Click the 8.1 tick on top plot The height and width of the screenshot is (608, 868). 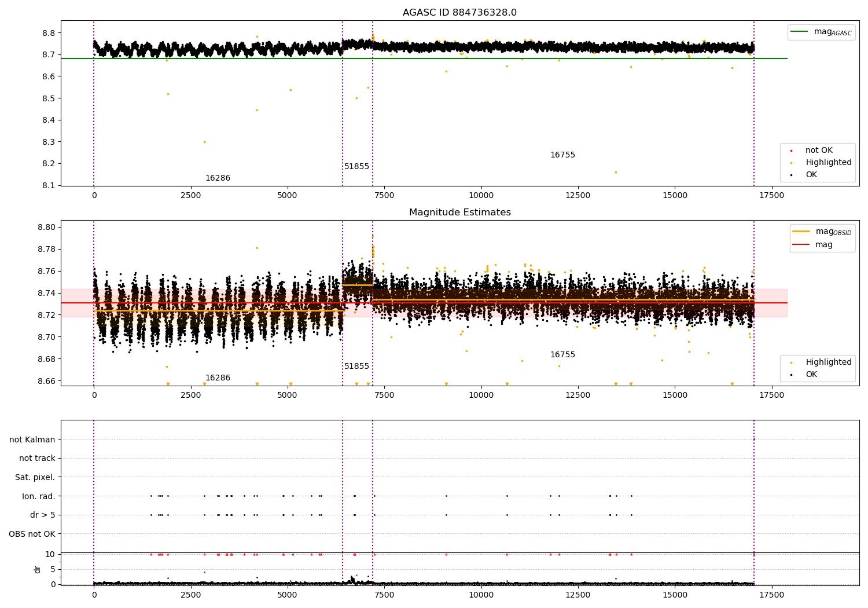pos(49,185)
